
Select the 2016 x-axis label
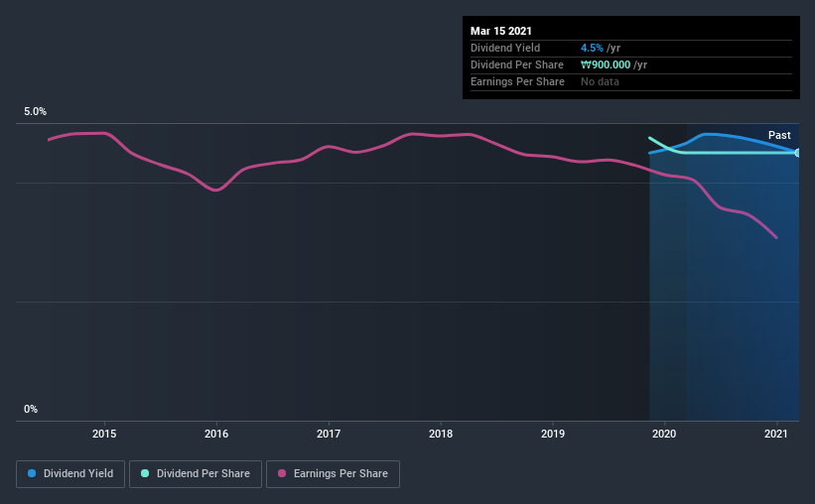tap(216, 434)
